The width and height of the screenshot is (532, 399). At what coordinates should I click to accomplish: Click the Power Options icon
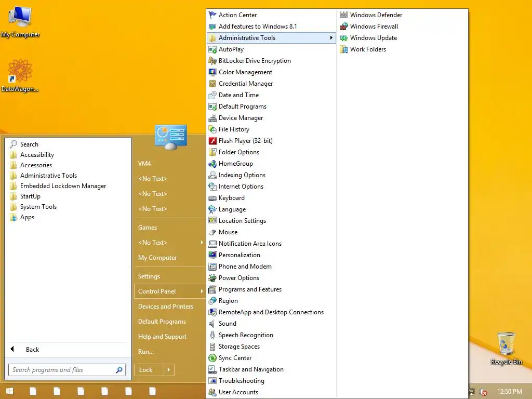click(x=212, y=278)
